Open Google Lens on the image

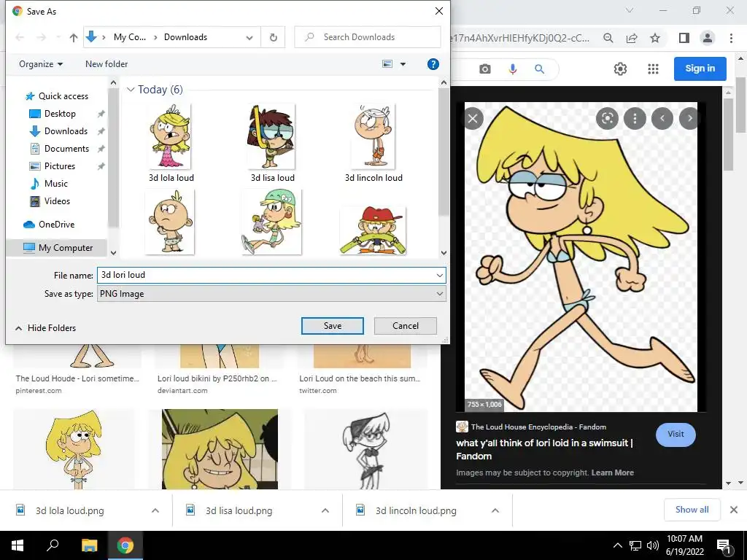(607, 118)
